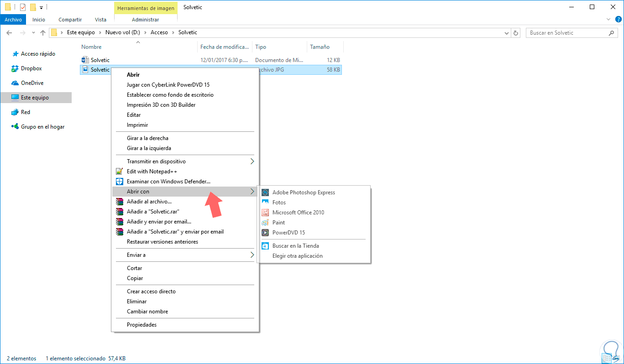Select Red network in the sidebar

(26, 112)
